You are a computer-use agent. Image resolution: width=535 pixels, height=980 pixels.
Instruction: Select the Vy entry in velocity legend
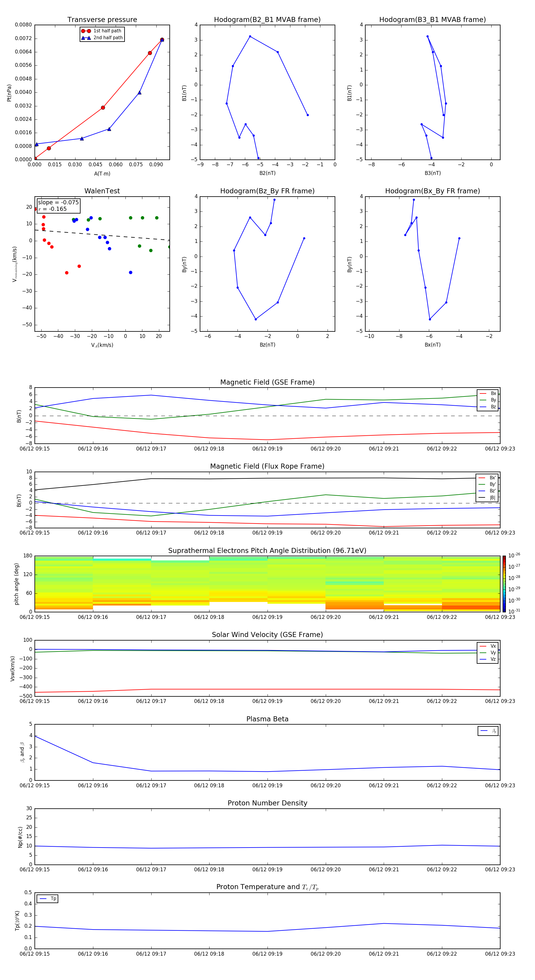tap(488, 652)
